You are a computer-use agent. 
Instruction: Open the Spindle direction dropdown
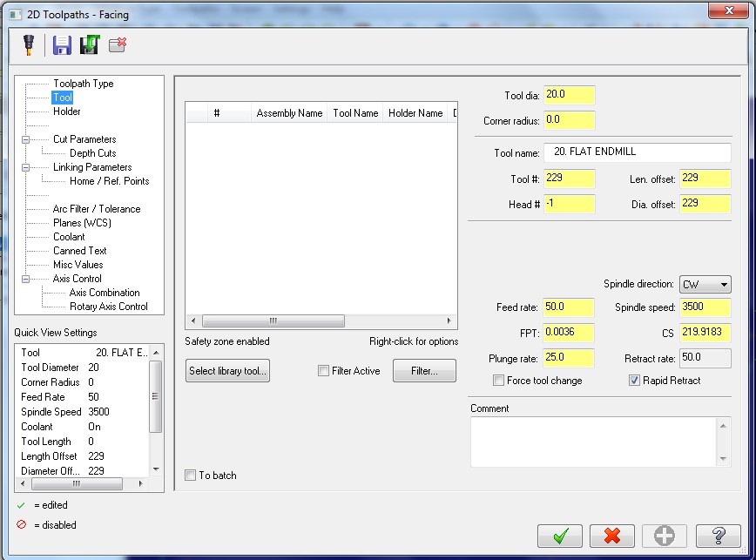tap(705, 284)
